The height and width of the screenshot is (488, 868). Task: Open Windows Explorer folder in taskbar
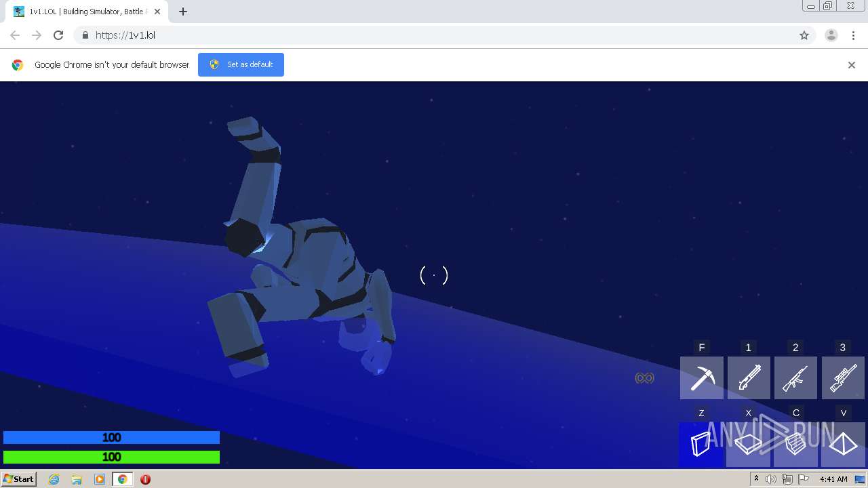[77, 479]
